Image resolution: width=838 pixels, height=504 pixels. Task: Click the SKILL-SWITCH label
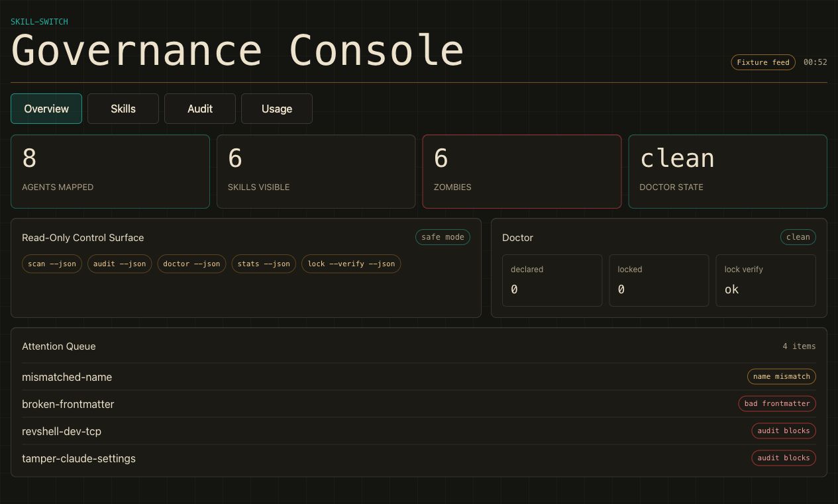tap(39, 22)
